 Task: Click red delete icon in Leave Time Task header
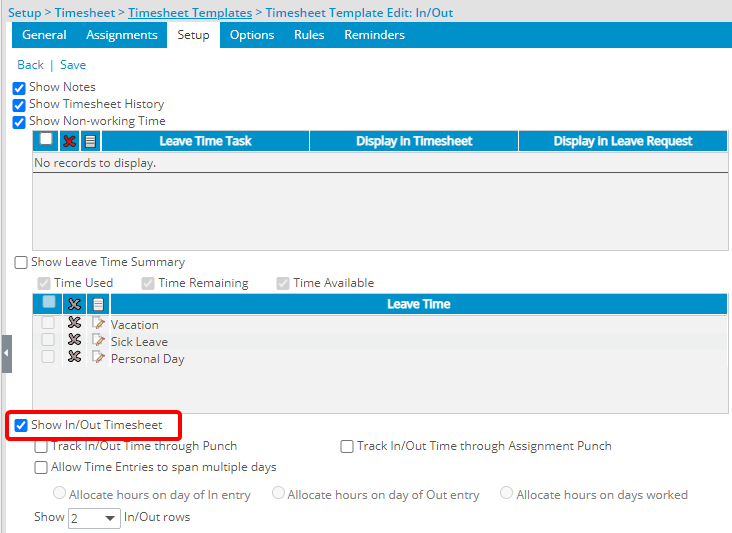click(70, 141)
